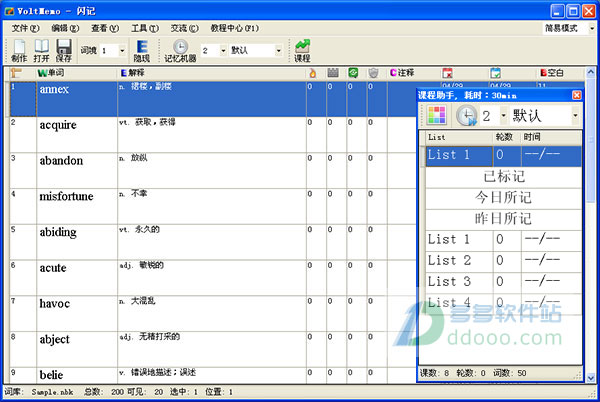Click the status bar 词库: Sample.nbk text

pyautogui.click(x=39, y=392)
